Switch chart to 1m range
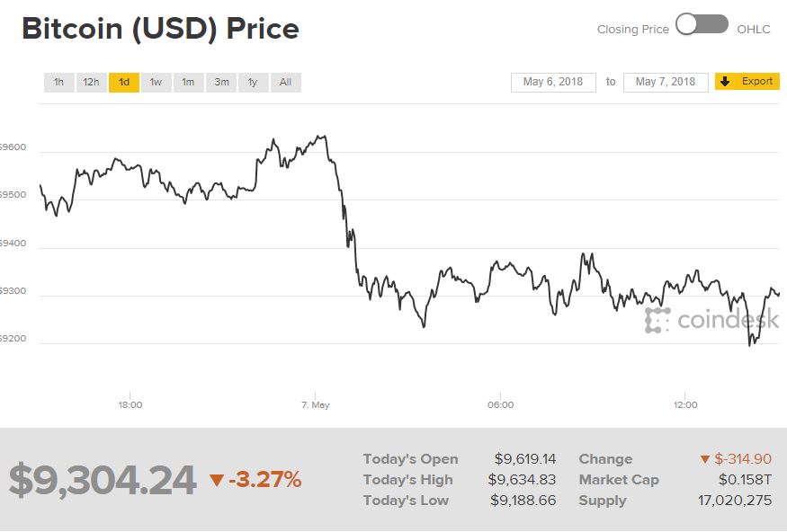The height and width of the screenshot is (532, 787). coord(188,83)
